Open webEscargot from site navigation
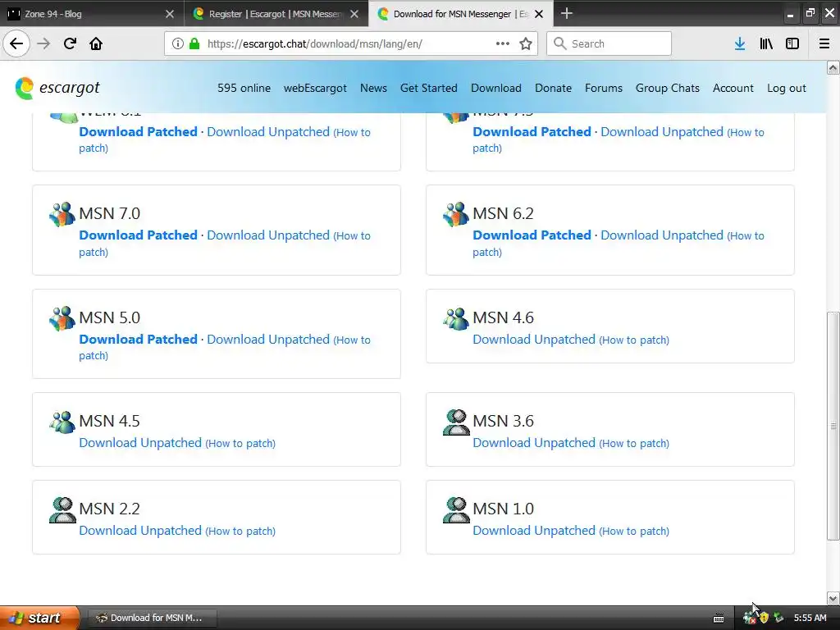 pyautogui.click(x=315, y=88)
